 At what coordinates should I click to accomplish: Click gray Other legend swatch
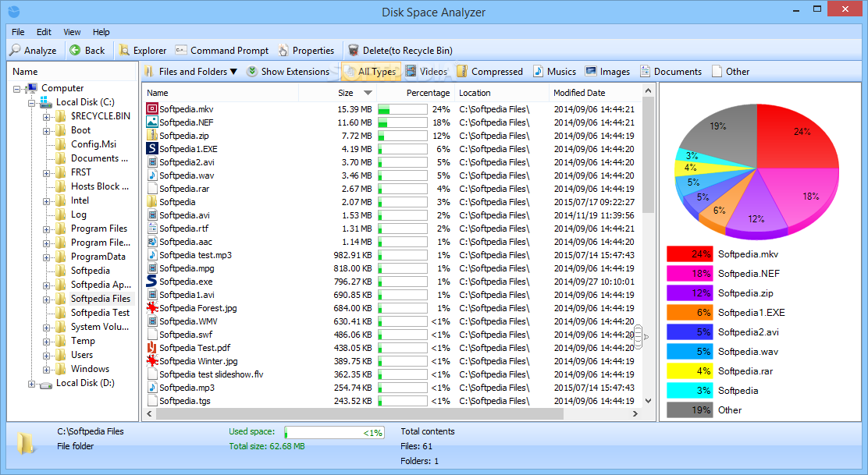click(x=689, y=410)
